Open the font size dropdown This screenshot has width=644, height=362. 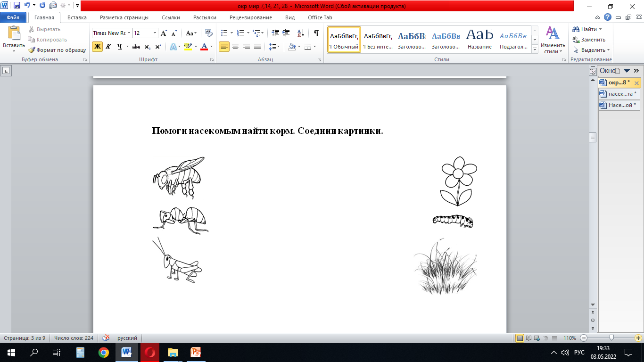click(x=155, y=33)
